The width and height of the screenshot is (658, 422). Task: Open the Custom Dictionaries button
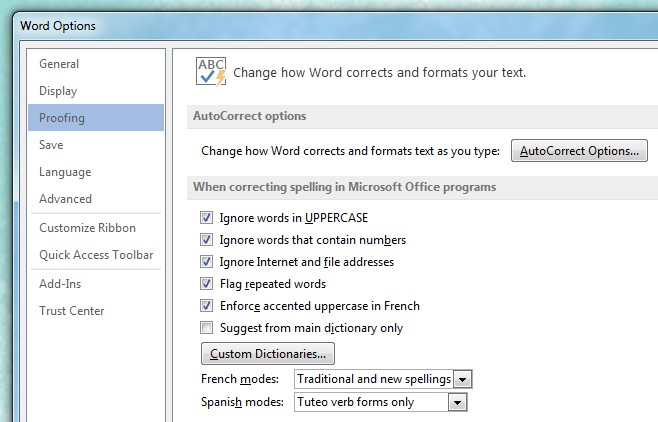268,354
